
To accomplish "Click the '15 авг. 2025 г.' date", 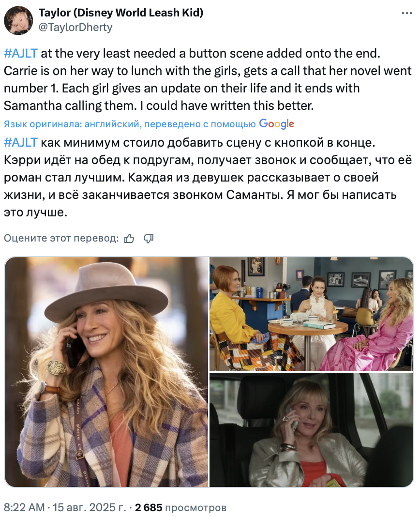I will click(x=90, y=507).
